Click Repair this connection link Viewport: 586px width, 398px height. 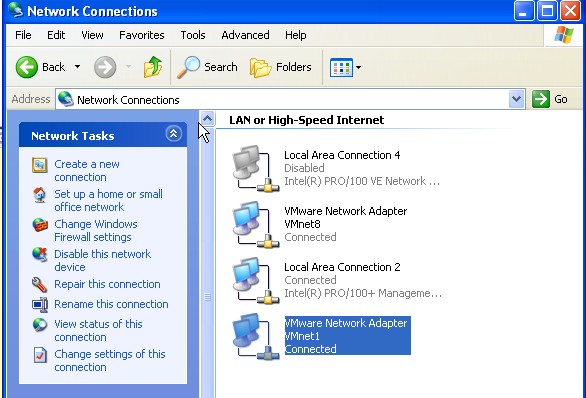[x=107, y=284]
